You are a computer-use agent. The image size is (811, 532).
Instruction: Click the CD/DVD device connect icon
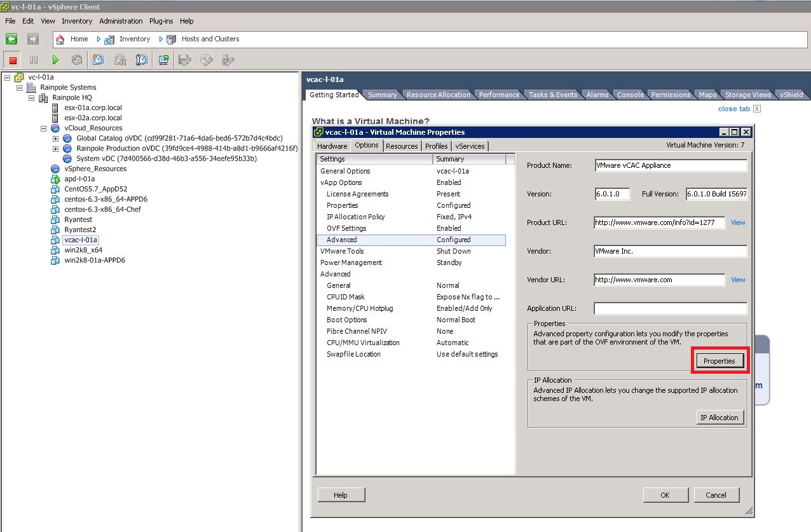tap(207, 60)
